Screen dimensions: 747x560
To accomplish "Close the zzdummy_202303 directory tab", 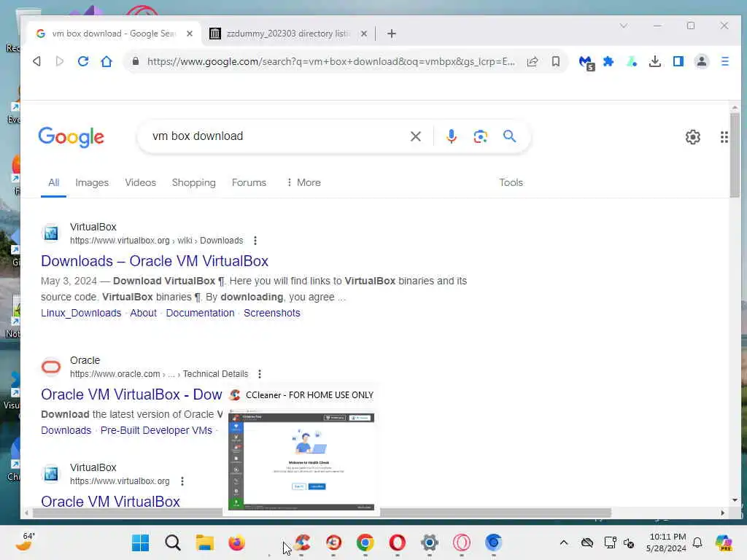I will point(364,34).
